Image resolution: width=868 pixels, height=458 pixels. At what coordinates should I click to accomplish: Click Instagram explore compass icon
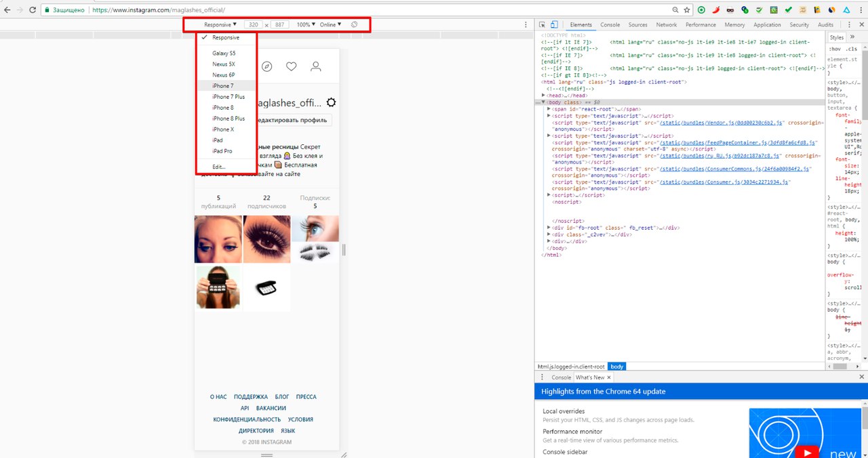(x=267, y=66)
